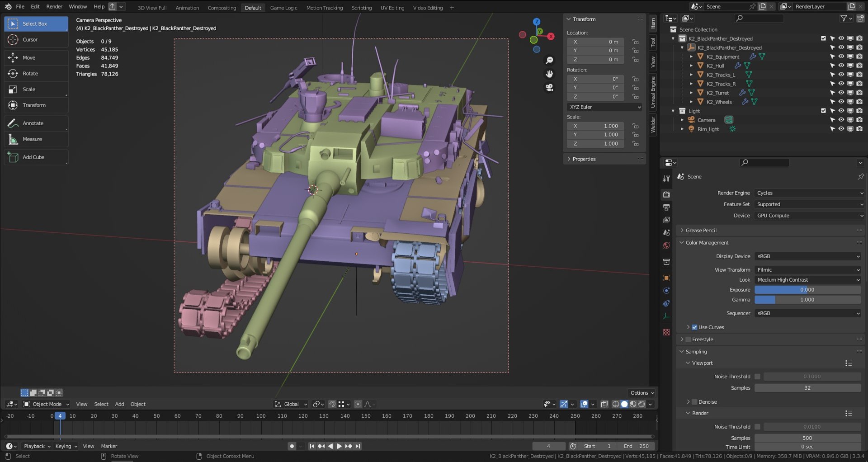Viewport: 868px width, 462px height.
Task: Click the timeline End frame field
Action: [x=636, y=446]
